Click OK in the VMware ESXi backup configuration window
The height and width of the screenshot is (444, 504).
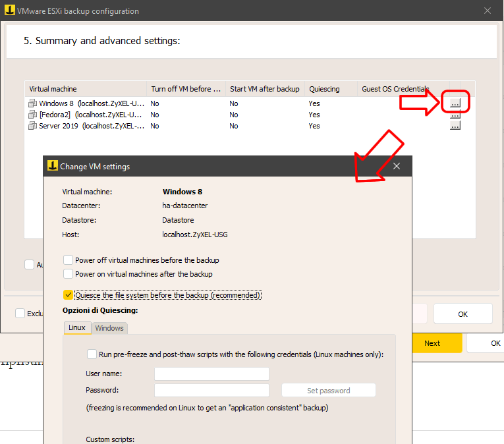463,314
